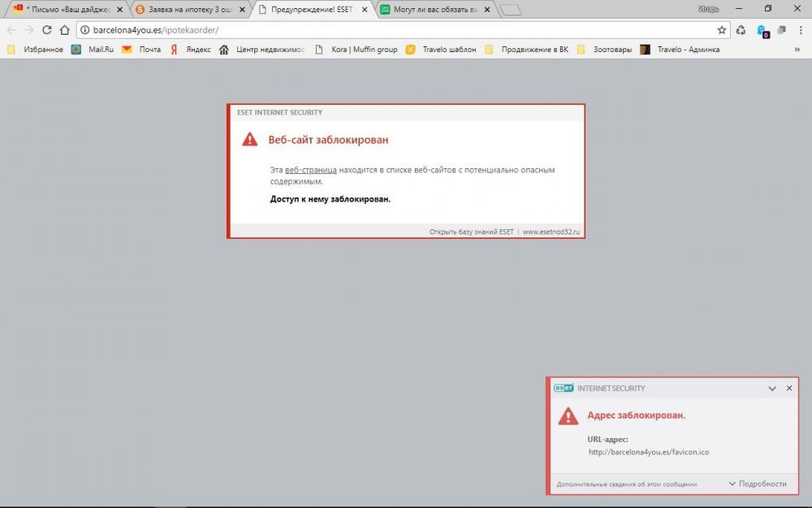Viewport: 812px width, 508px height.
Task: Click the веб-страница link in warning
Action: [311, 170]
